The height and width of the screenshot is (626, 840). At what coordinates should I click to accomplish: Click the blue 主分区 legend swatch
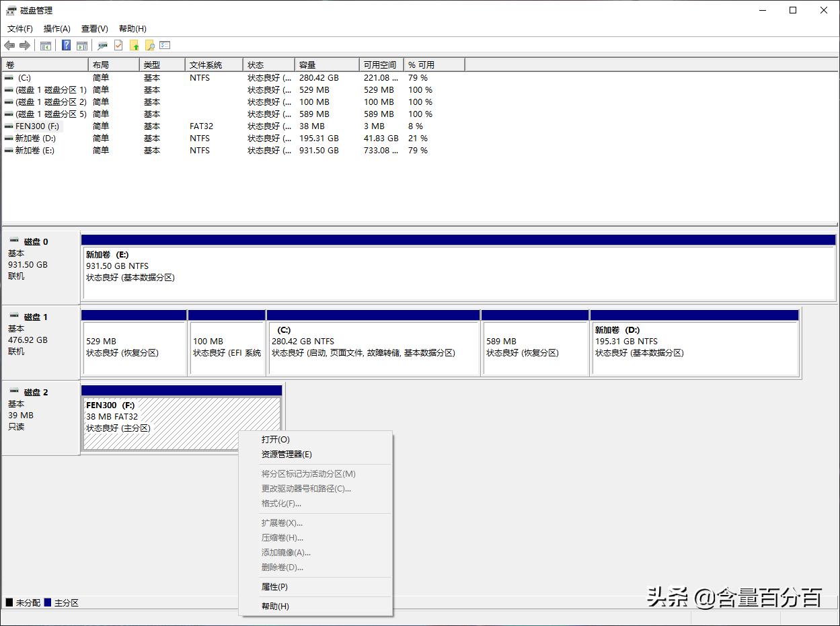[x=48, y=603]
